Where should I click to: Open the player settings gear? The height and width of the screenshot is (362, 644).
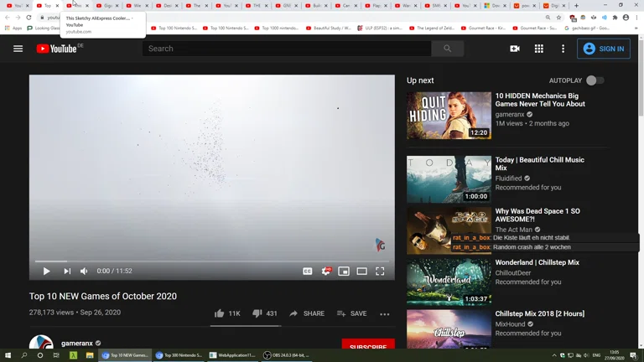coord(326,271)
